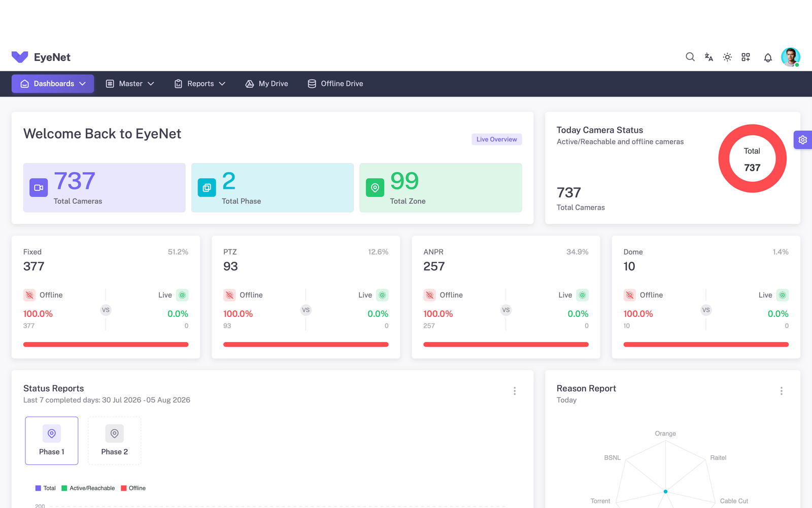Click the Offline Drive database icon
This screenshot has width=812, height=508.
point(312,84)
